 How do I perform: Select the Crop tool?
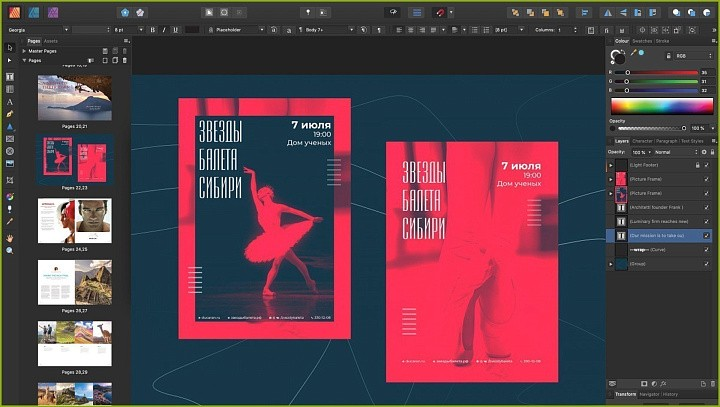pos(10,179)
